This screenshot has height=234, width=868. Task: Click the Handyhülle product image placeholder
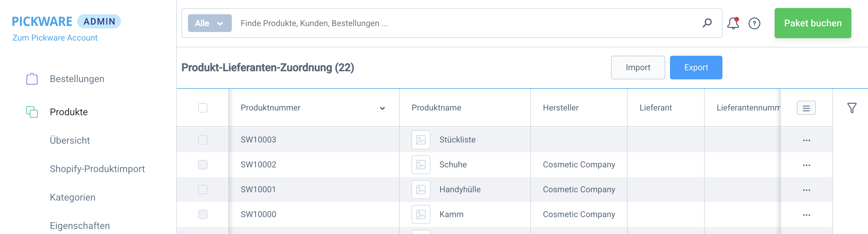coord(421,190)
